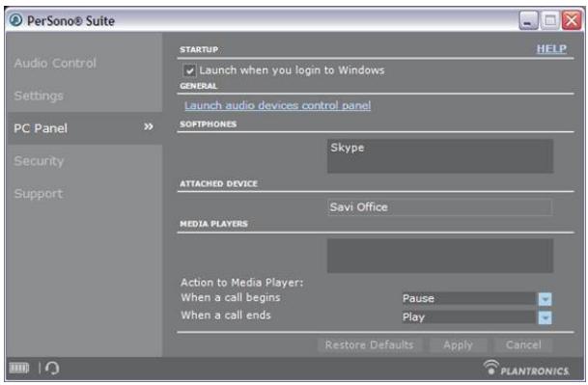Click the headset status icon in status bar
This screenshot has width=588, height=385.
(x=52, y=369)
